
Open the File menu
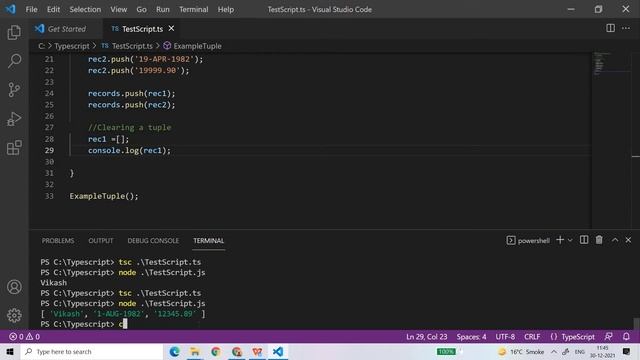(x=31, y=9)
